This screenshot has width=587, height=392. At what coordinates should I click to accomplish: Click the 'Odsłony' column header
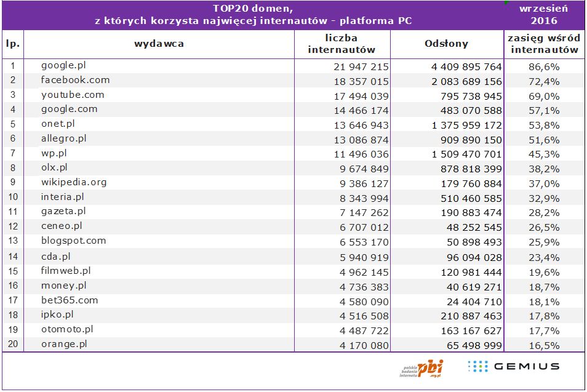coord(447,44)
